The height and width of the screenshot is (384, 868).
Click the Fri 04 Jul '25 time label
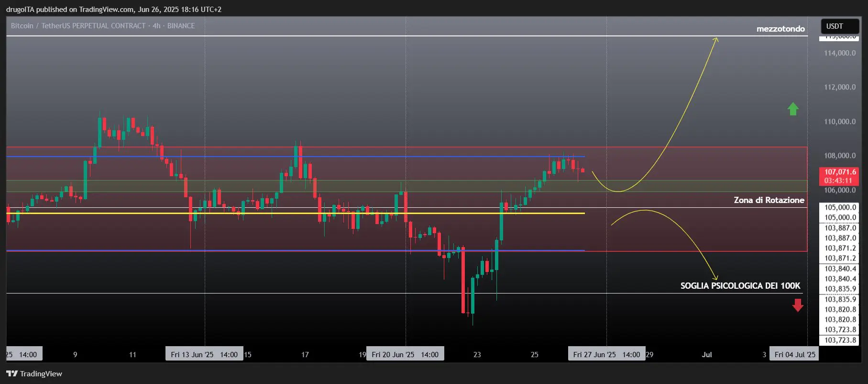click(x=794, y=354)
